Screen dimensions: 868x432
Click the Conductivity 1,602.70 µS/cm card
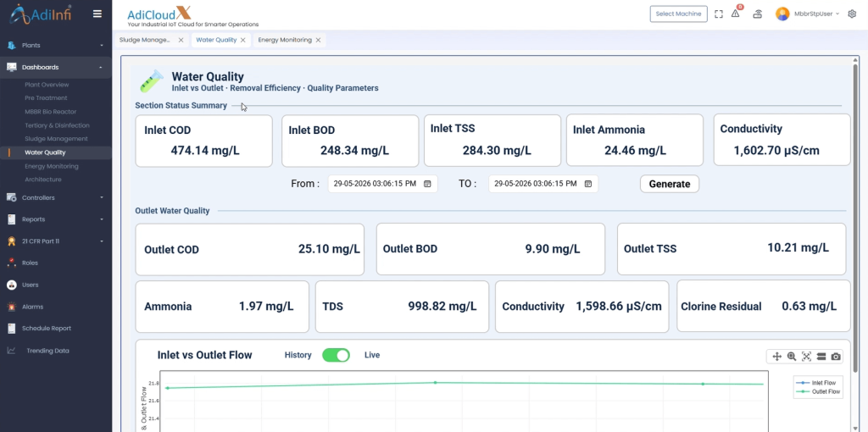pos(782,140)
